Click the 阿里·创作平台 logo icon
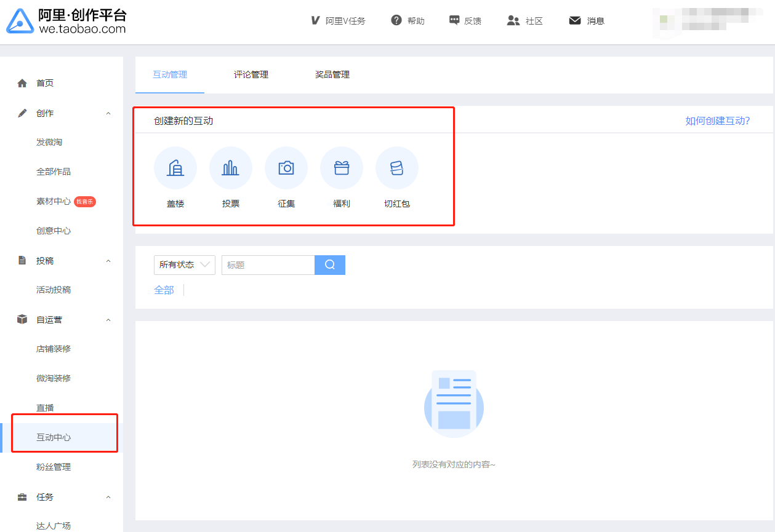This screenshot has height=532, width=775. [x=20, y=22]
